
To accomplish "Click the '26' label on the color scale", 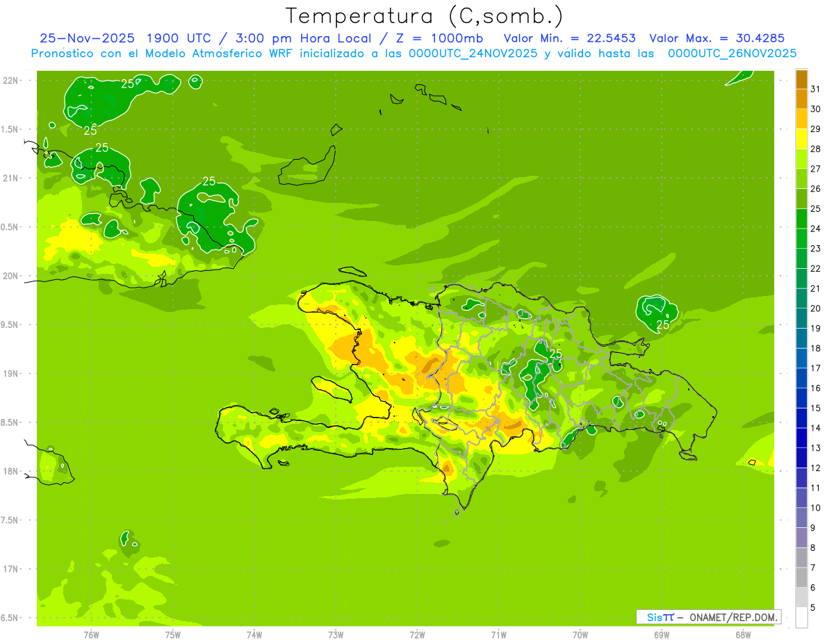I will 816,189.
